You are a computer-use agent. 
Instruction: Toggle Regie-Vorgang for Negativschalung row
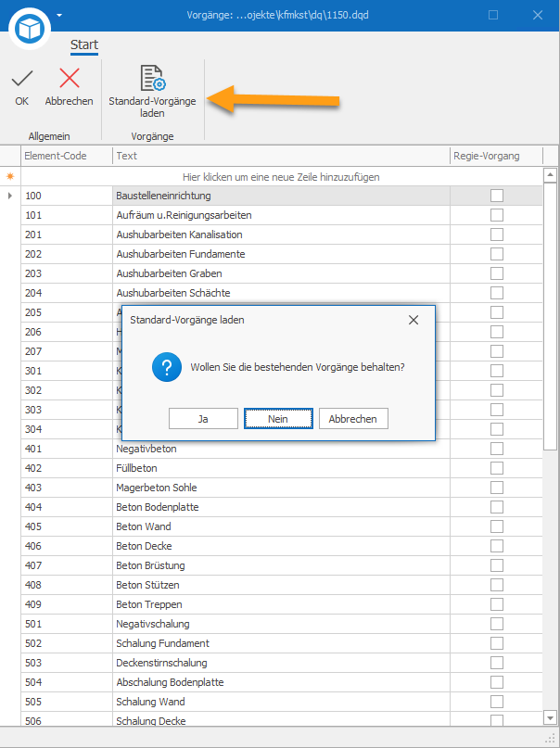pyautogui.click(x=497, y=624)
